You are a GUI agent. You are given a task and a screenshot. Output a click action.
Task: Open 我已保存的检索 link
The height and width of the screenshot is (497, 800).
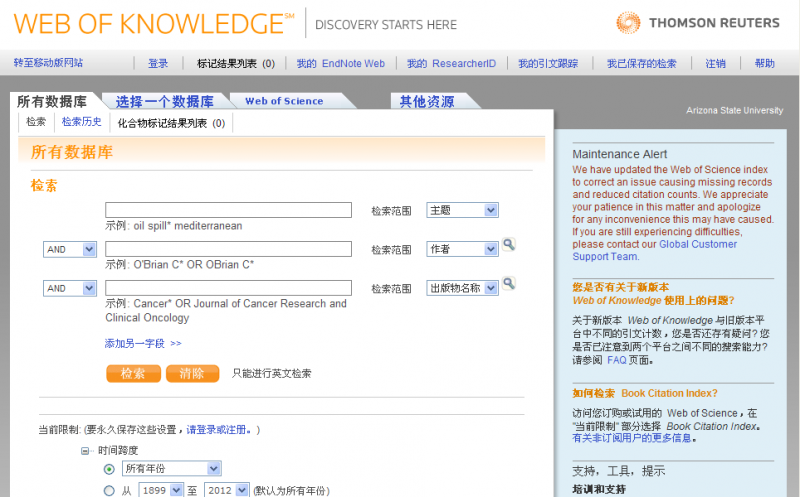pyautogui.click(x=641, y=63)
